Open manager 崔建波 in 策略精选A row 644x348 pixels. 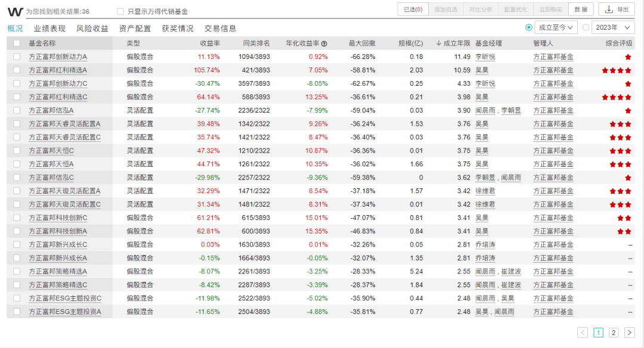tap(511, 272)
